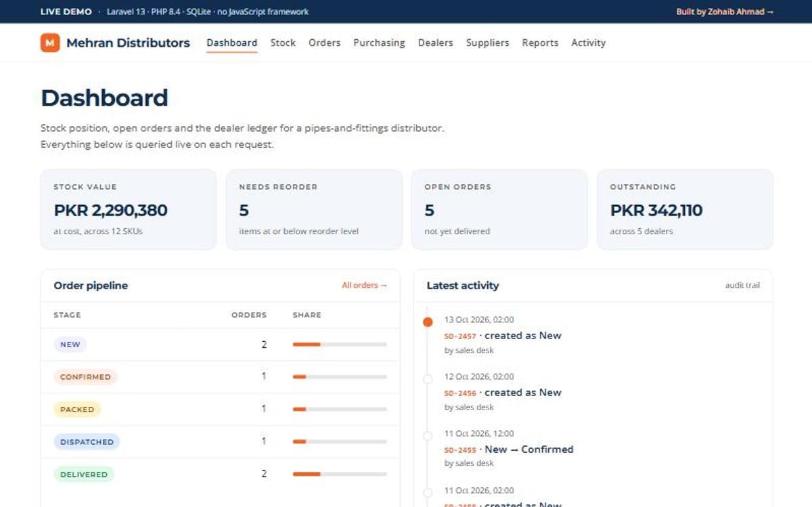Click the 'Laravel 13 · PHP 8.4' banner text
The height and width of the screenshot is (507, 812).
[208, 12]
